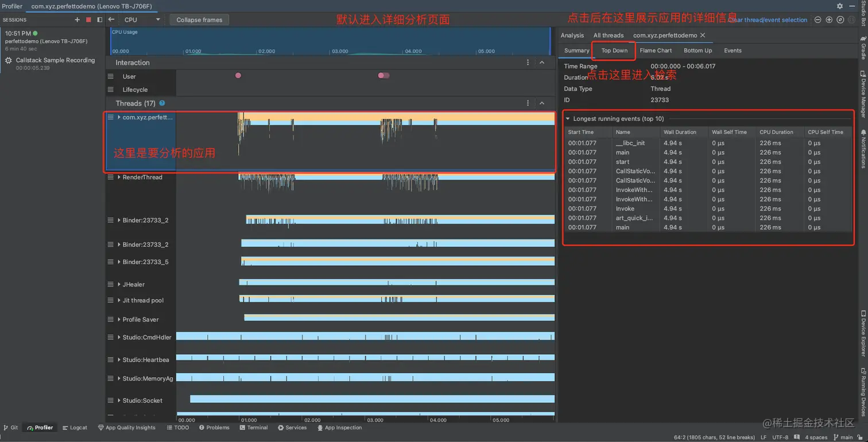Zoom out the timeline with minus icon
868x442 pixels.
click(x=818, y=20)
